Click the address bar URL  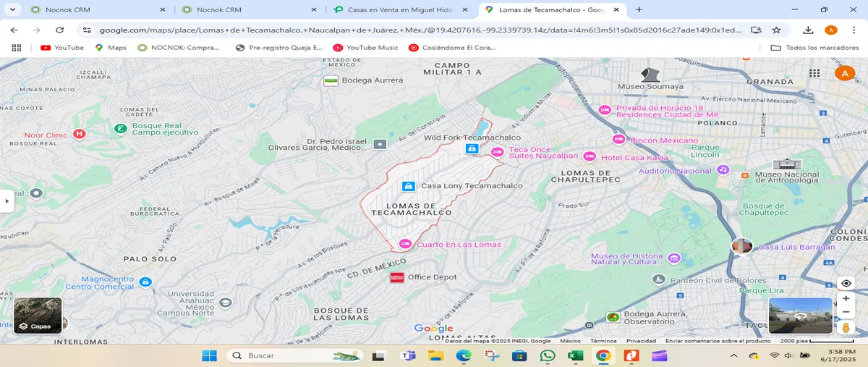pos(420,30)
